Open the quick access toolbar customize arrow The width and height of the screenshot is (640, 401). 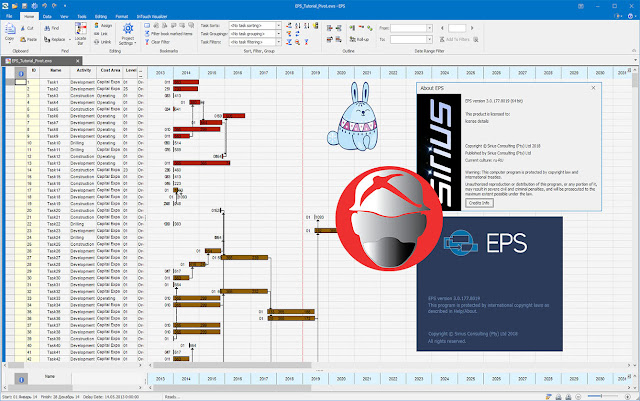point(65,6)
